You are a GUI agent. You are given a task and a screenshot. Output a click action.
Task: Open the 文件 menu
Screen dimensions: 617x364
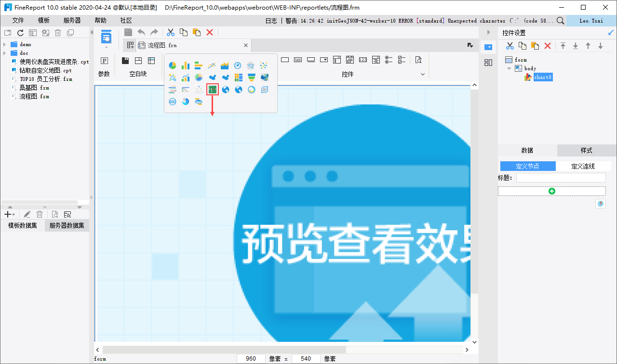pos(18,21)
